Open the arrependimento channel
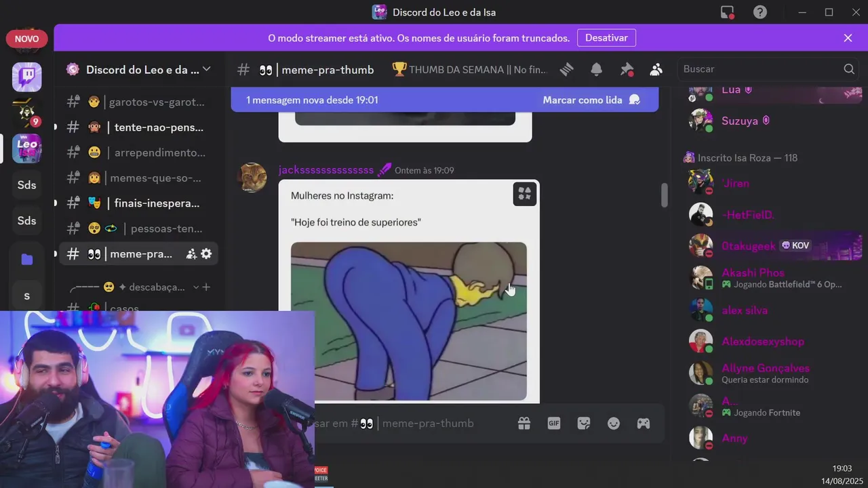The height and width of the screenshot is (488, 868). (139, 152)
